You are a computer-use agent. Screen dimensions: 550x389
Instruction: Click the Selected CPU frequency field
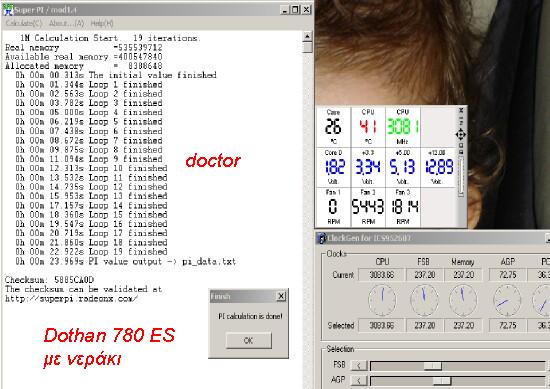tap(382, 326)
